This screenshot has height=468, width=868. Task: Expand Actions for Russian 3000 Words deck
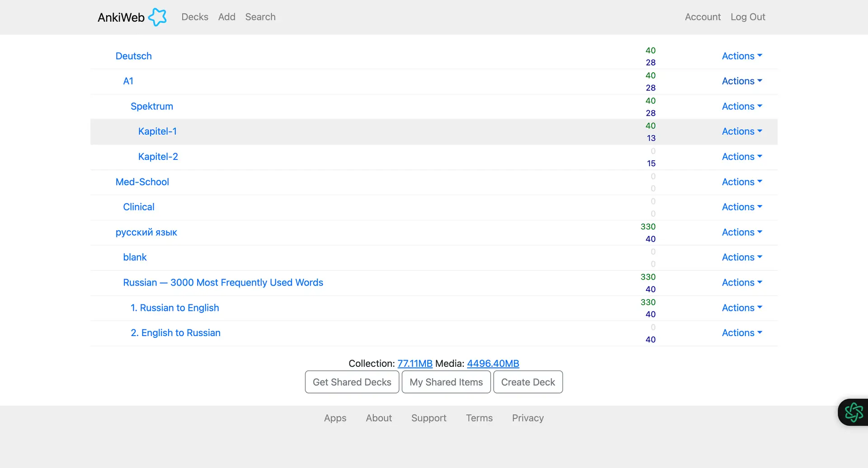pos(742,282)
